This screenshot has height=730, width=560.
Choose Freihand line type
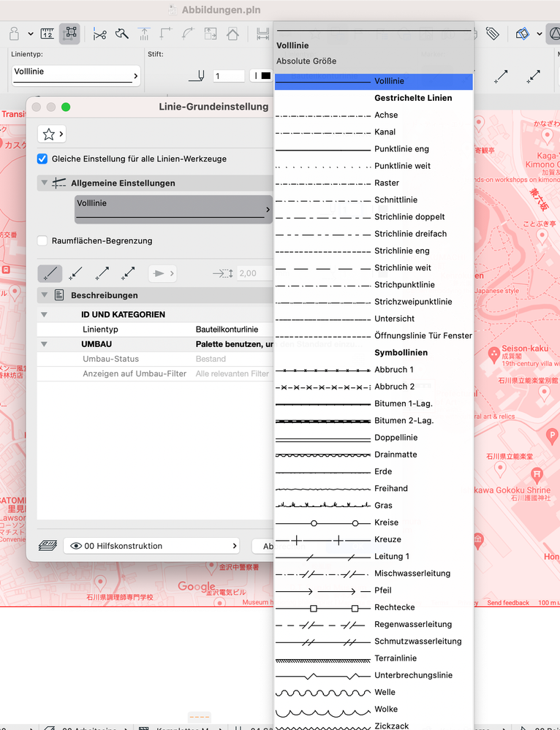tap(374, 488)
